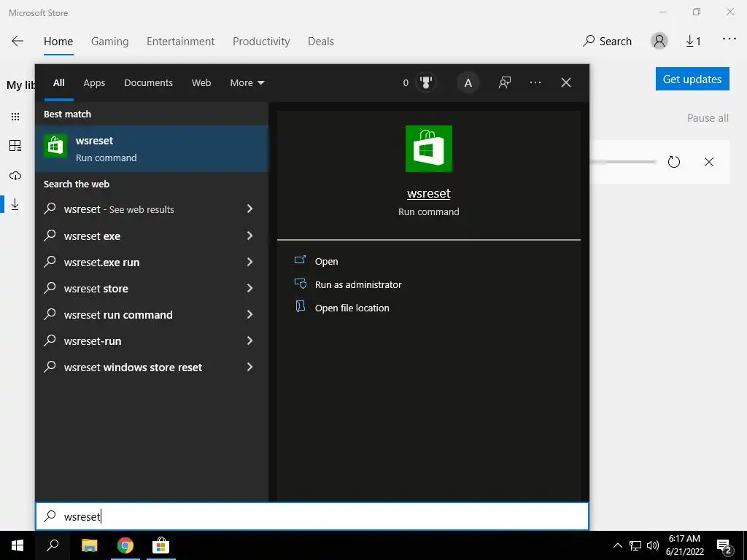Click the restart download circular arrow icon
The image size is (747, 560).
point(673,162)
